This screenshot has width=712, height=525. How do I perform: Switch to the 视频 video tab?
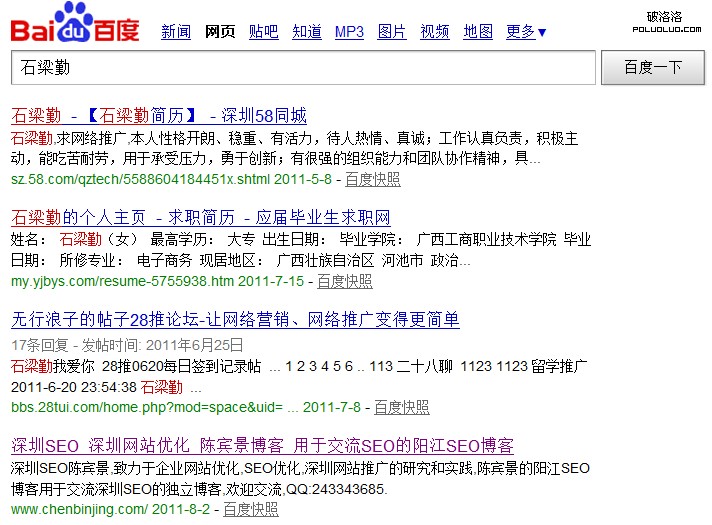(435, 32)
